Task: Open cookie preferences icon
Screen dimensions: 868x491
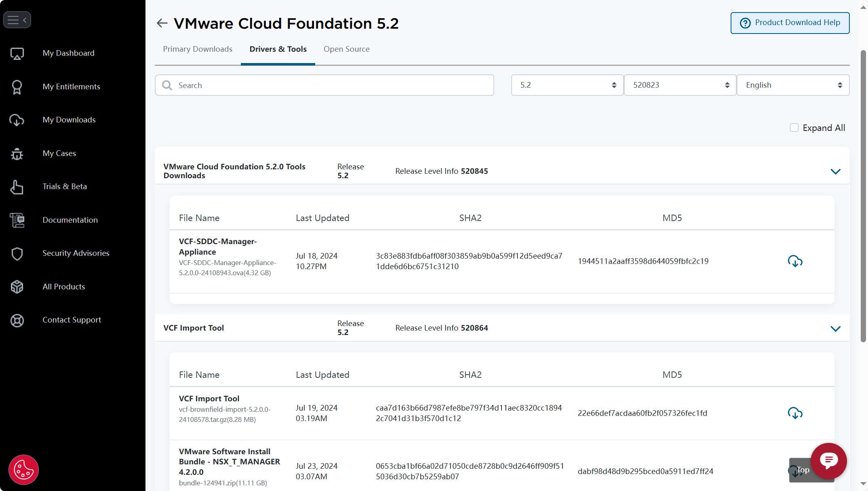Action: [23, 470]
